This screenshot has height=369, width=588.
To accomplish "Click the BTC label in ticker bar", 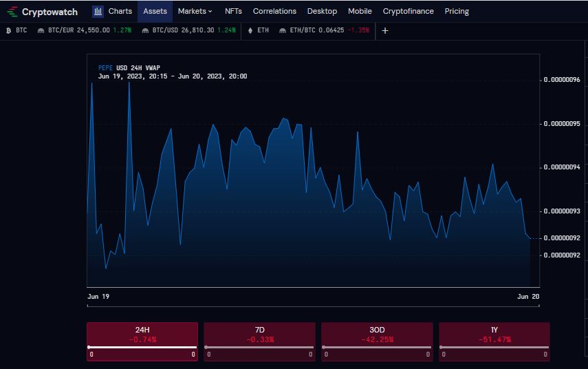I will 21,30.
